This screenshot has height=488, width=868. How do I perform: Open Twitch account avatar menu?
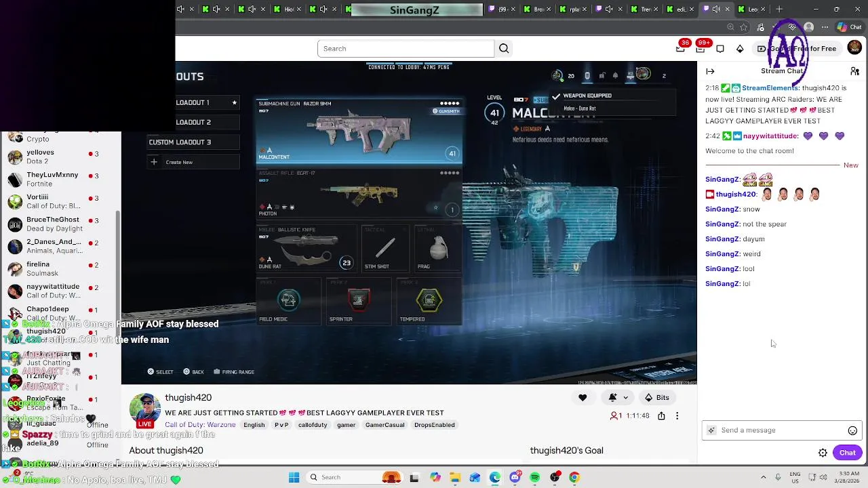pos(854,47)
